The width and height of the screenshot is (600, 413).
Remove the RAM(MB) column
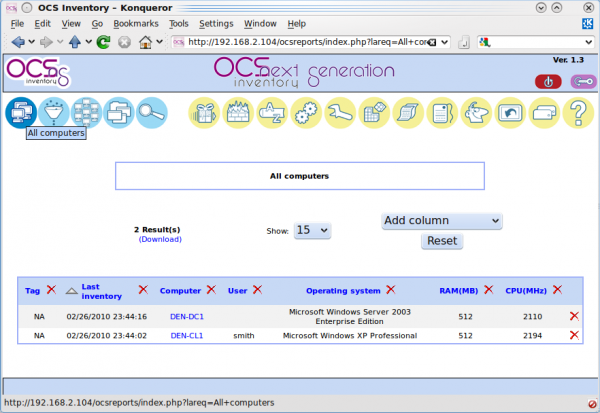pos(489,290)
